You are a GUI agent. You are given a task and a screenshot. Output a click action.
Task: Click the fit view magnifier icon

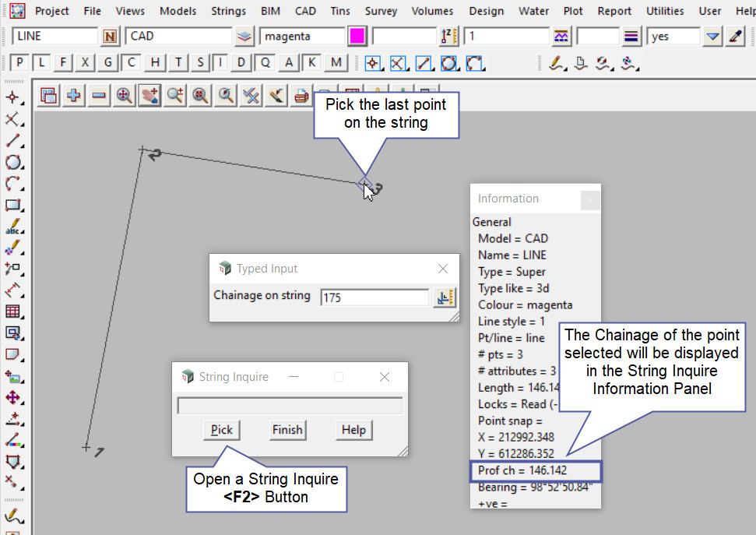pyautogui.click(x=125, y=96)
